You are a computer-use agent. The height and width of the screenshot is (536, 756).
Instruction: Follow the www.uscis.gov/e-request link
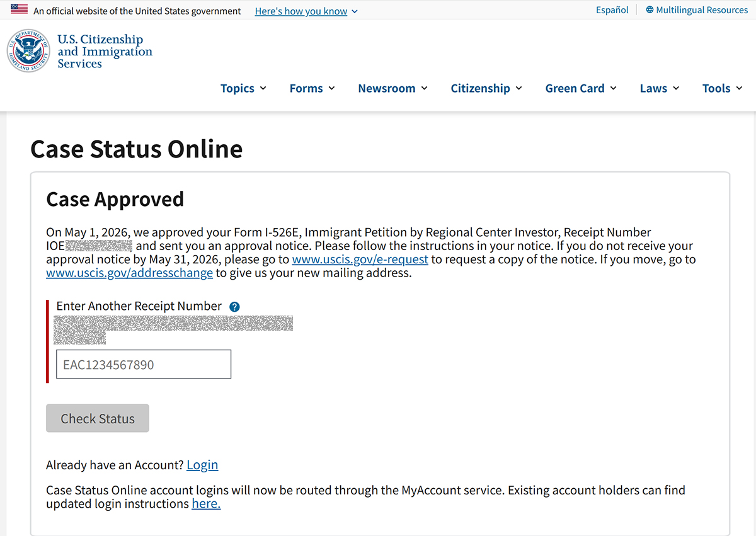coord(360,259)
